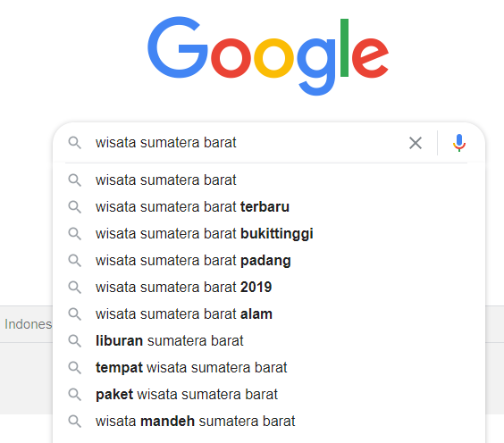Screen dimensions: 504x443
Task: Click magnifier icon beside 'terbaru' suggestion
Action: tap(74, 207)
